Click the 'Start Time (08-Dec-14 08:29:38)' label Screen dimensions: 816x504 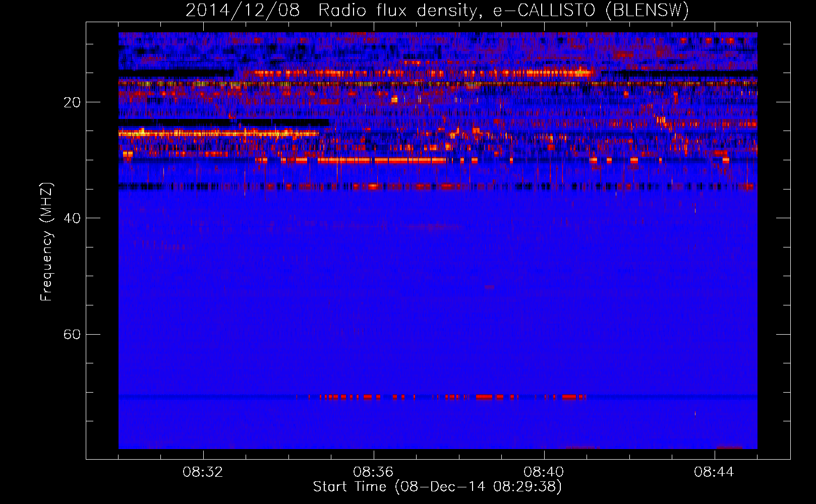(x=437, y=487)
